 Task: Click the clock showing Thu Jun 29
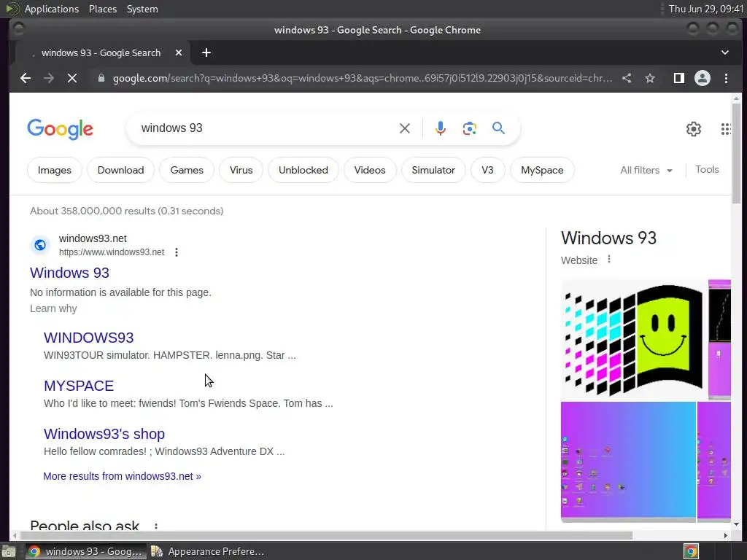point(705,9)
